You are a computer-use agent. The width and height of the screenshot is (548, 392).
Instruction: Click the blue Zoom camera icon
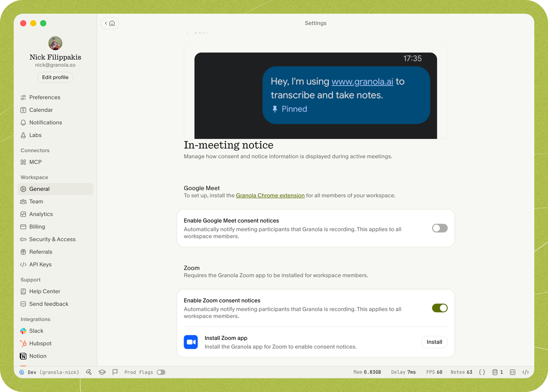191,342
